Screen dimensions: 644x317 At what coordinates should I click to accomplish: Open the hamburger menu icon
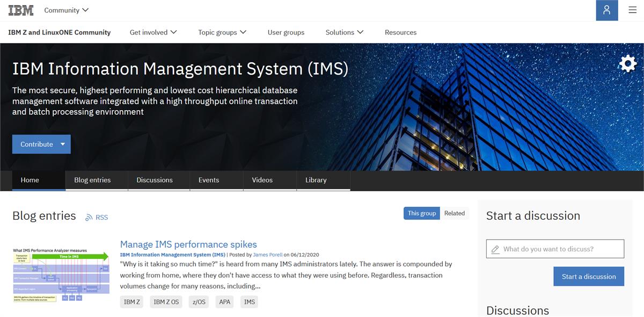click(x=632, y=10)
